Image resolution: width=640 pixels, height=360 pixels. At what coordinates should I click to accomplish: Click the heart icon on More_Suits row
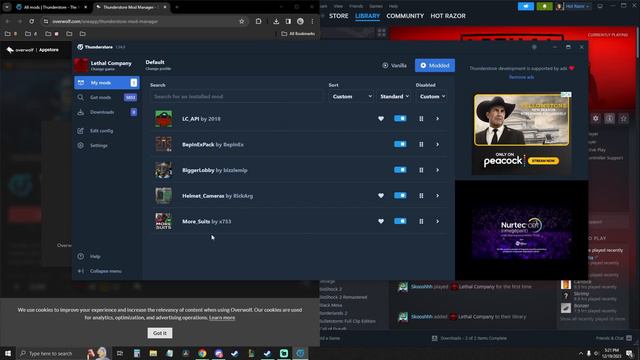coord(381,222)
